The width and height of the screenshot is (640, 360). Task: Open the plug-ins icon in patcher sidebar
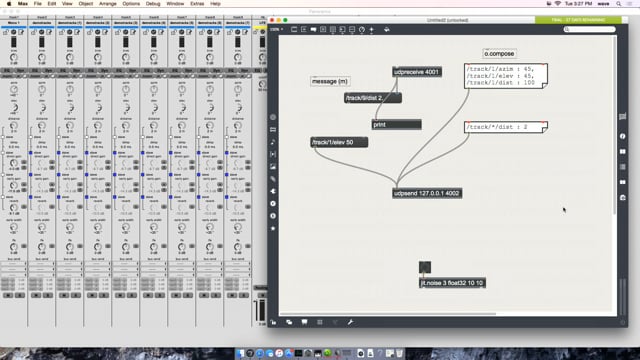click(x=273, y=191)
